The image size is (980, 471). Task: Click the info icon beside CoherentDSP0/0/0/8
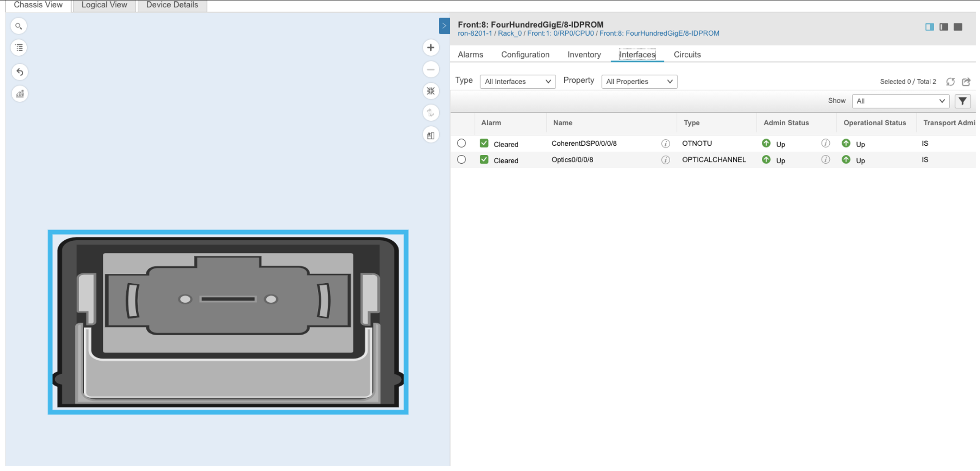tap(665, 143)
